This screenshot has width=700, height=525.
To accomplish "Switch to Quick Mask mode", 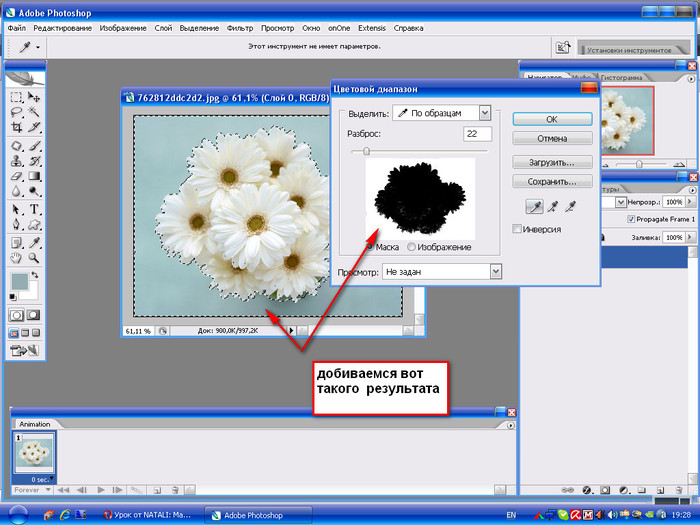I will pos(33,315).
